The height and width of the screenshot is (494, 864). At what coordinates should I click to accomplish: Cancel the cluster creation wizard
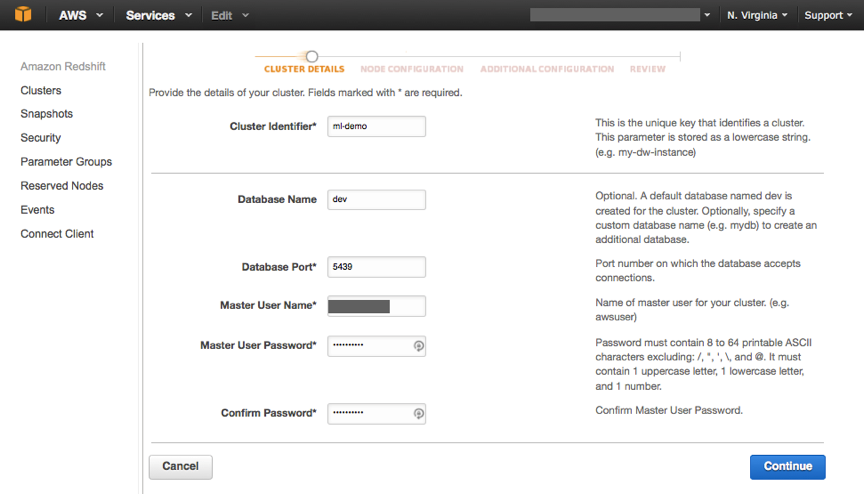point(181,467)
